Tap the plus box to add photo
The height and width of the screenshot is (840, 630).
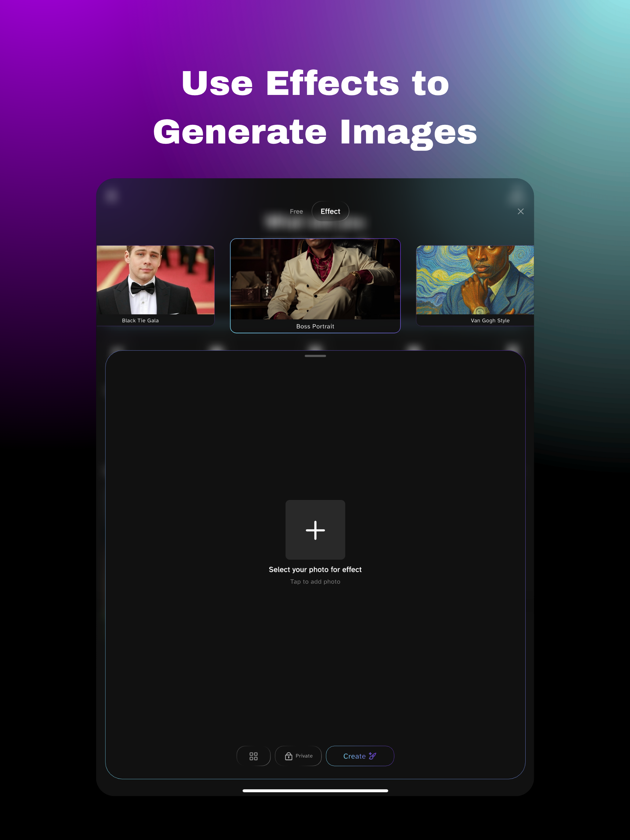[315, 529]
